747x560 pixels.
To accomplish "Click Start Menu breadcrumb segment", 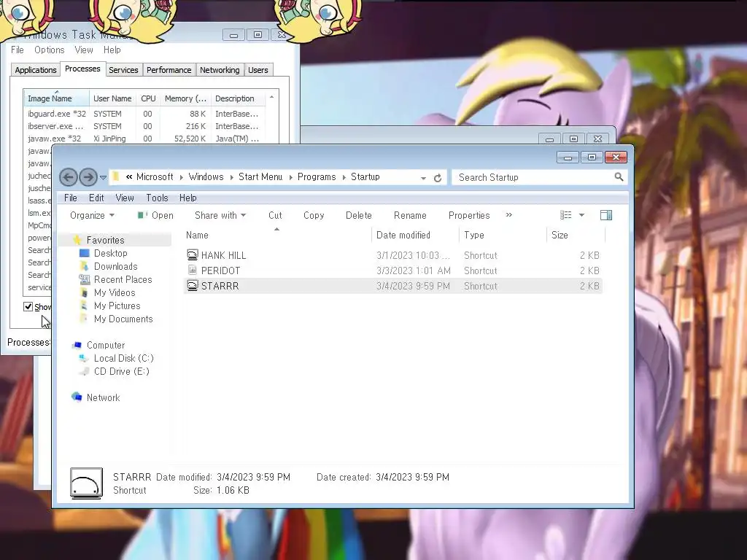I will 260,176.
